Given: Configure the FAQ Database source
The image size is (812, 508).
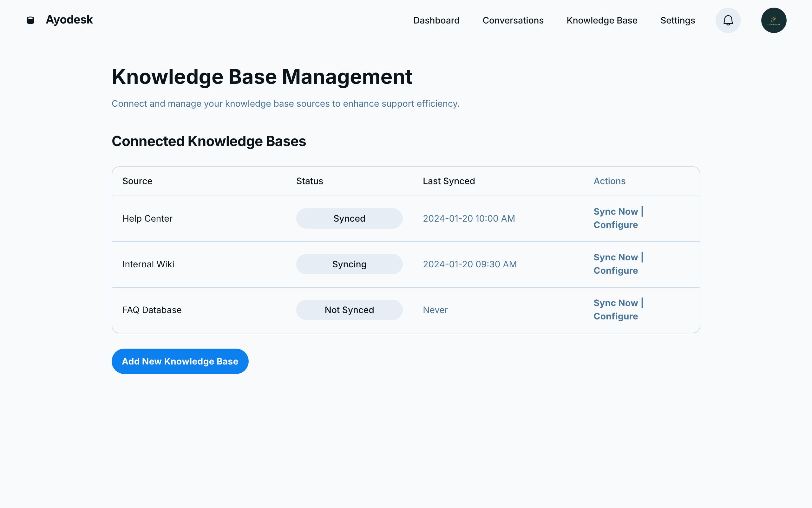Looking at the screenshot, I should pyautogui.click(x=616, y=316).
